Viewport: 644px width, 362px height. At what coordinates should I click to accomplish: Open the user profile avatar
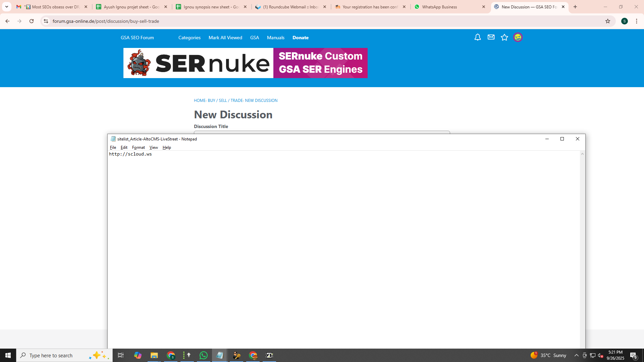pyautogui.click(x=518, y=38)
